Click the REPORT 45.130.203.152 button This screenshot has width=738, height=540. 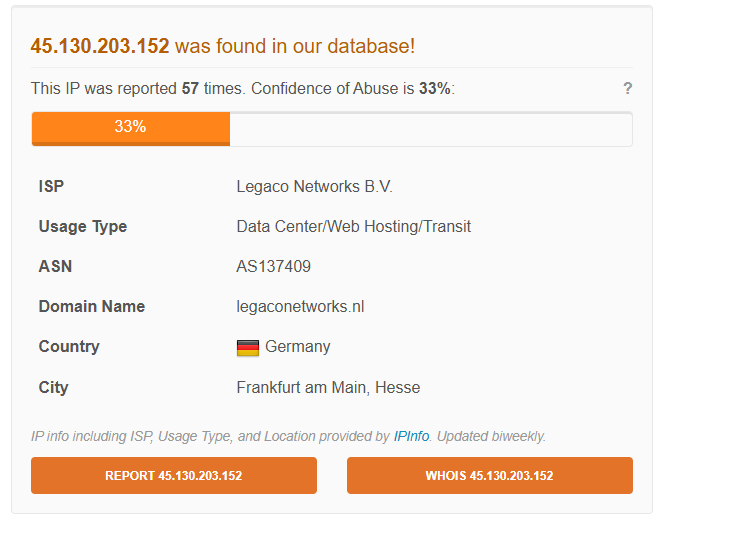(174, 476)
